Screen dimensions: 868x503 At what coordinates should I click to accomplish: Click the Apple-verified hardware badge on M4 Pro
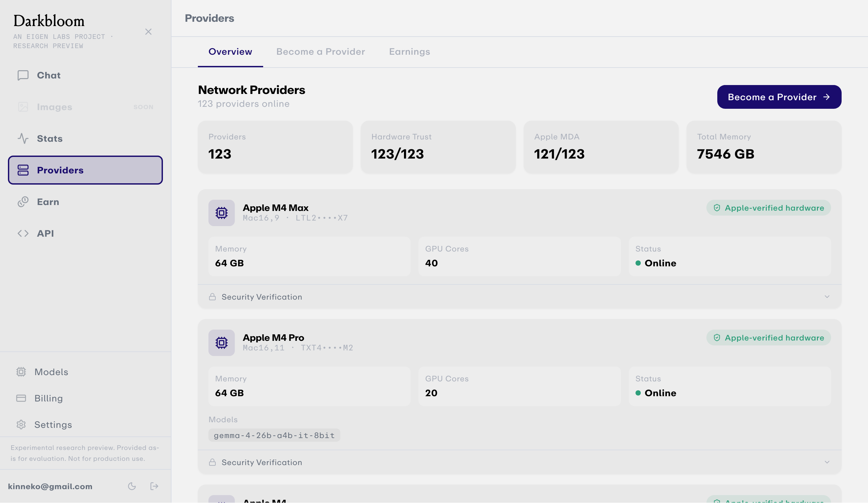769,338
